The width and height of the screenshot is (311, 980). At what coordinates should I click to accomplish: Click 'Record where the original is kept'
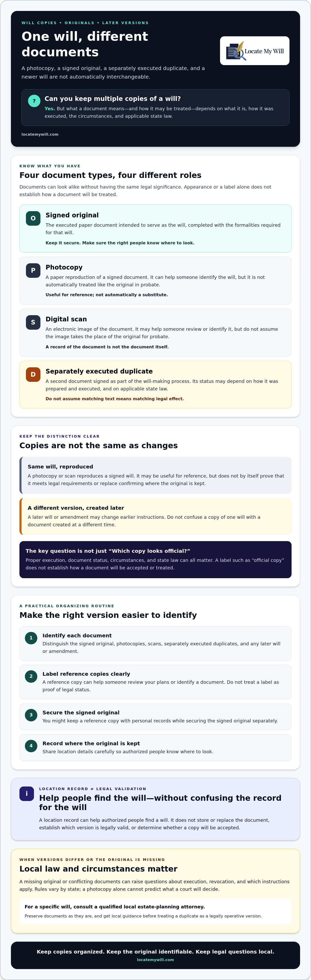(x=91, y=743)
